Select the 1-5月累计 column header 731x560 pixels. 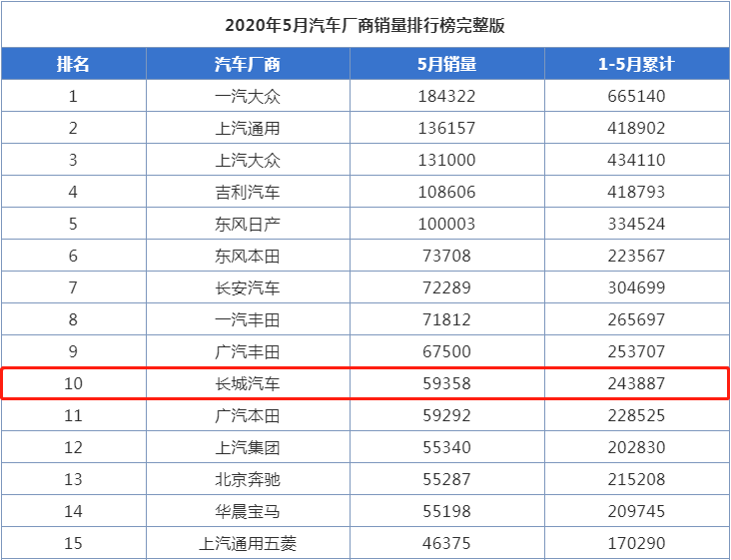click(x=636, y=64)
